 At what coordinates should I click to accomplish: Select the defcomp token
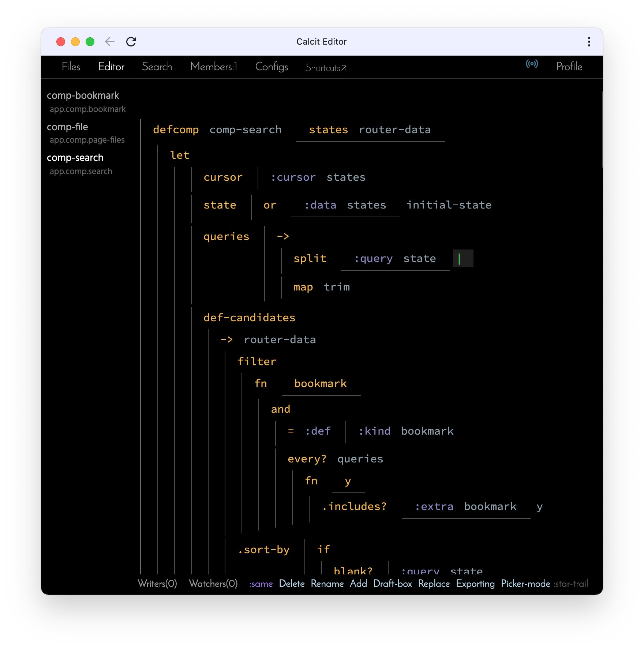pos(176,130)
